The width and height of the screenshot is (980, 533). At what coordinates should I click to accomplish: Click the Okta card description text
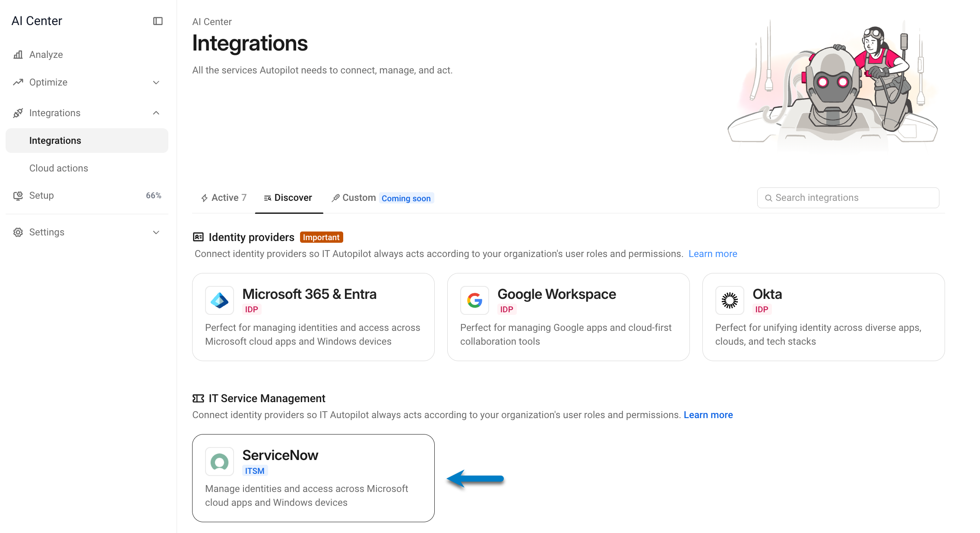818,335
